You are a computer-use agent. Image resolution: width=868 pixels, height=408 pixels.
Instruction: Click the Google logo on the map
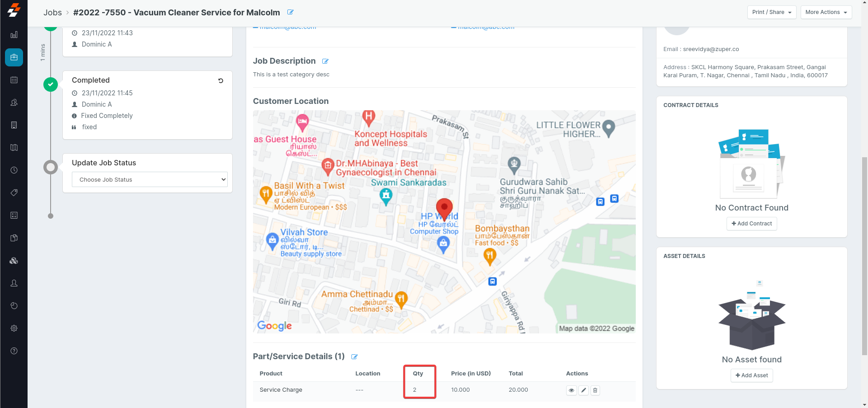point(274,326)
